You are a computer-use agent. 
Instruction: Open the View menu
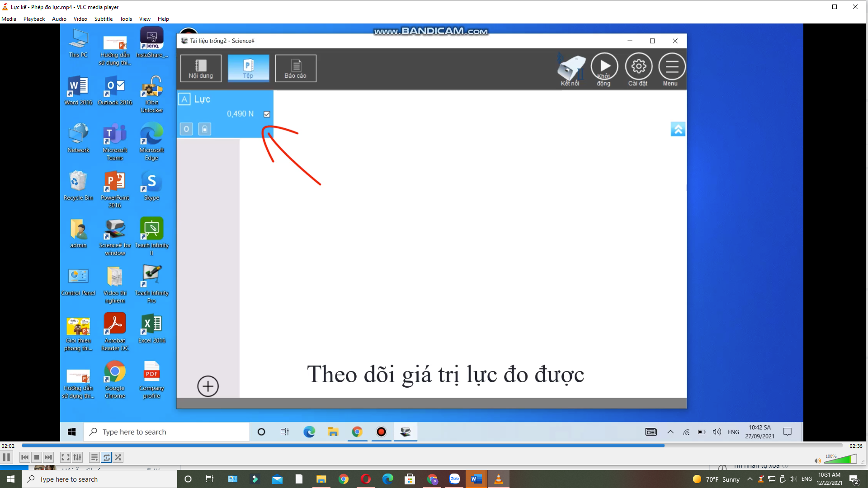145,19
